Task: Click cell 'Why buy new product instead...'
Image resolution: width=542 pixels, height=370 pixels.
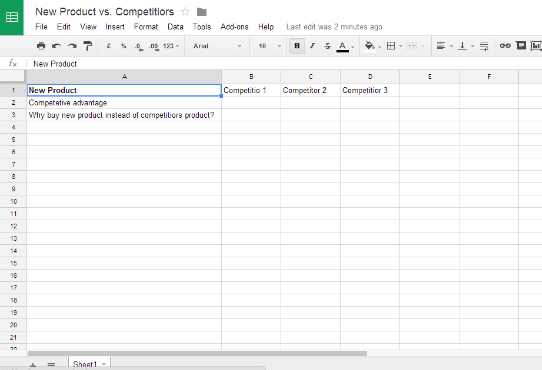Action: coord(124,115)
